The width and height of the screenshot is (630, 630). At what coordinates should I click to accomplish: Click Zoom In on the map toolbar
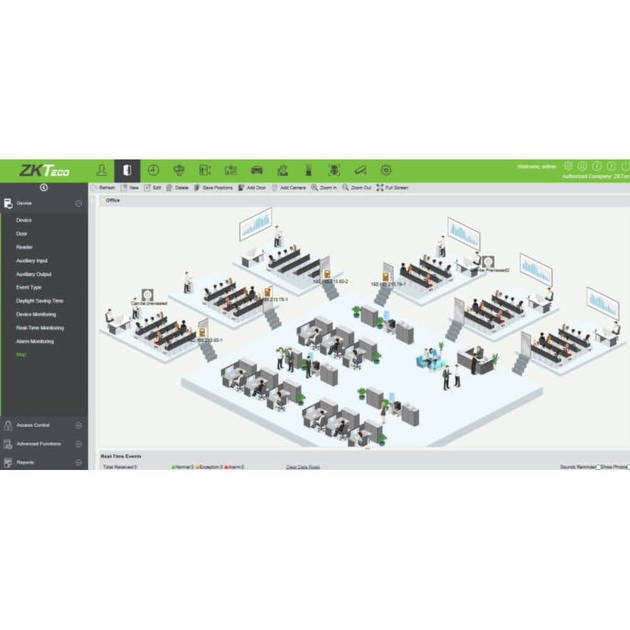[324, 188]
